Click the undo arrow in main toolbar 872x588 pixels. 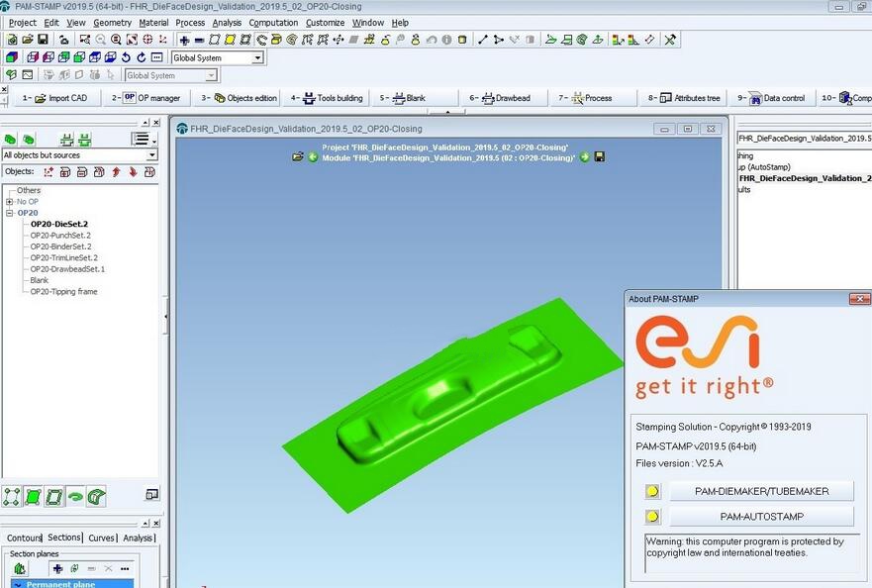pos(431,40)
